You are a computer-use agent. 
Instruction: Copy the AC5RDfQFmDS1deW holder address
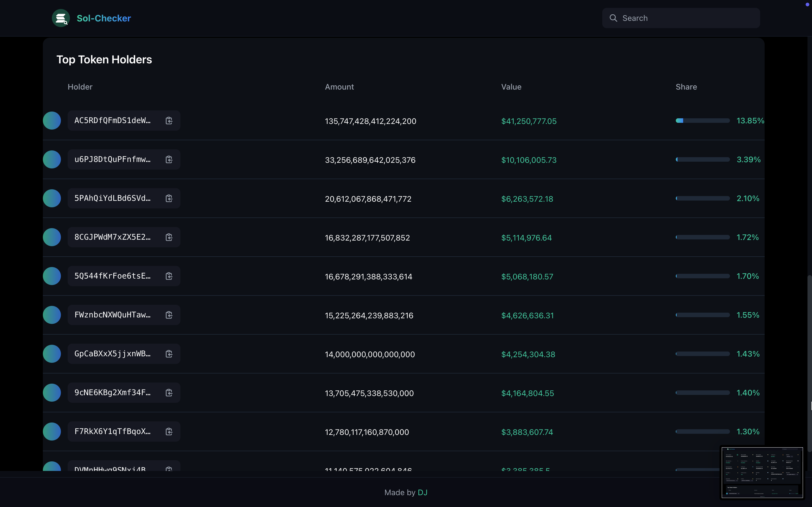[x=169, y=120]
